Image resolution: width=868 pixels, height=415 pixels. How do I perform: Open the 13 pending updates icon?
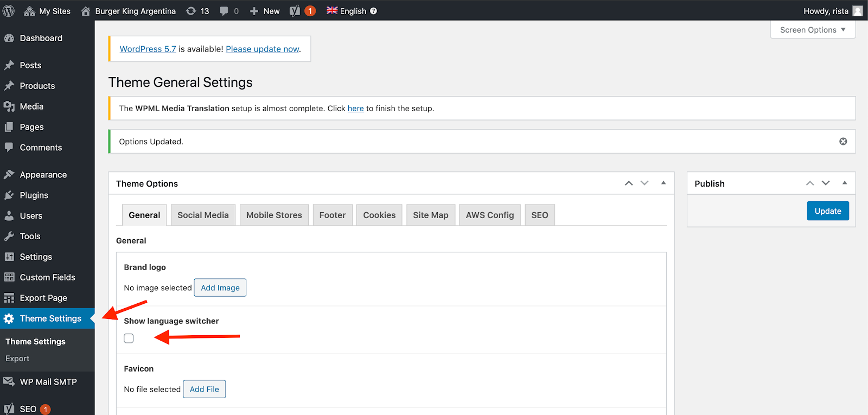coord(191,11)
